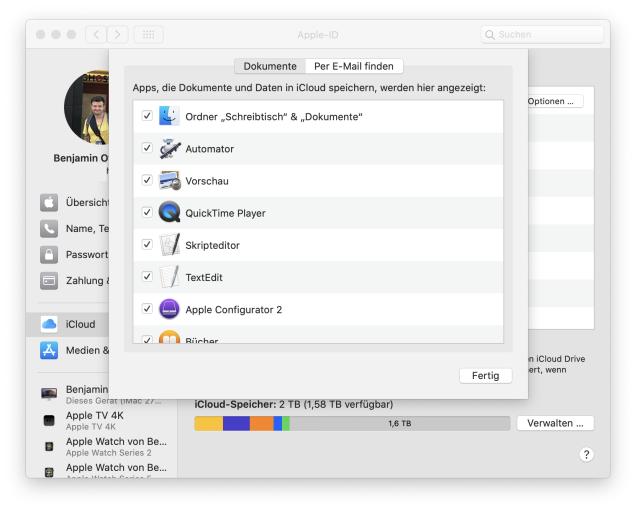The image size is (636, 510).
Task: Click the yellow segment of storage bar
Action: (x=208, y=423)
